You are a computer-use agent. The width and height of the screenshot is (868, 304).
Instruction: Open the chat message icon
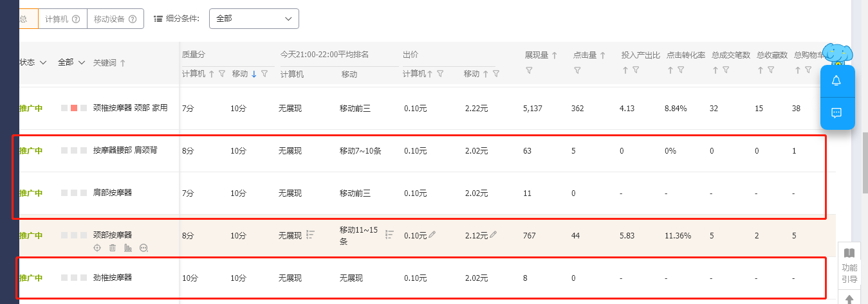(836, 113)
